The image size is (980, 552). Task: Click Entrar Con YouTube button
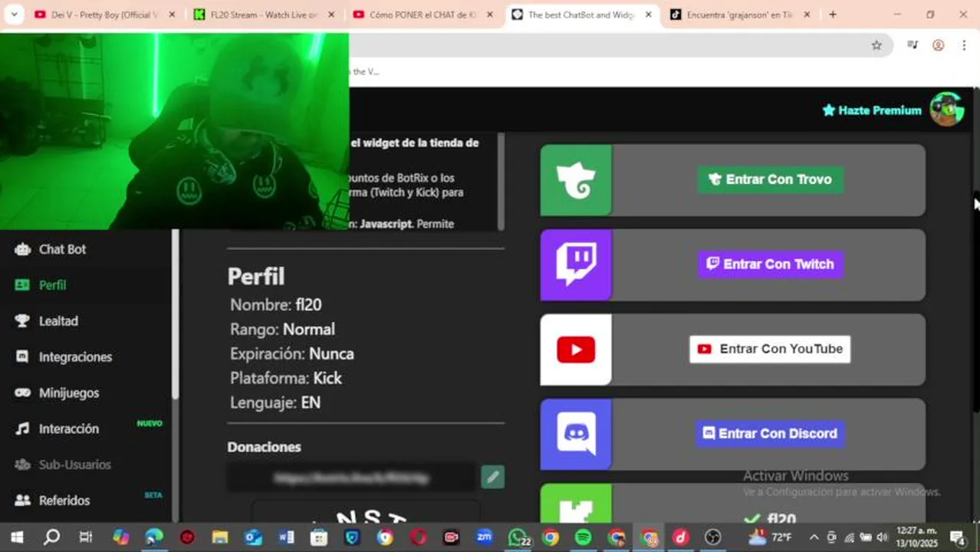point(770,349)
